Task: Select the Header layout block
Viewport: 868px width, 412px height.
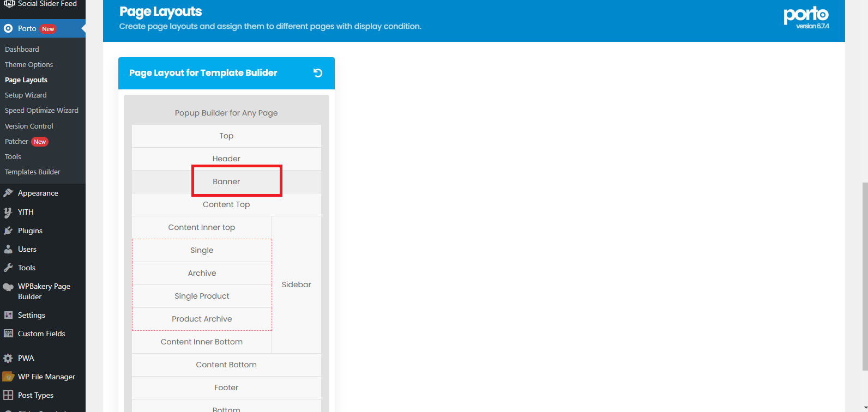Action: click(x=226, y=159)
